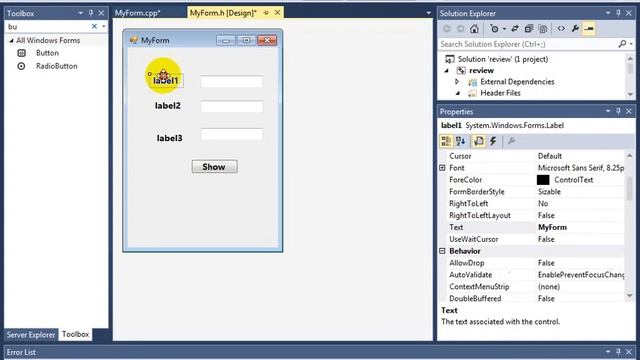Click the Solution Explorer search magnifier icon
640x360 pixels.
(x=622, y=44)
